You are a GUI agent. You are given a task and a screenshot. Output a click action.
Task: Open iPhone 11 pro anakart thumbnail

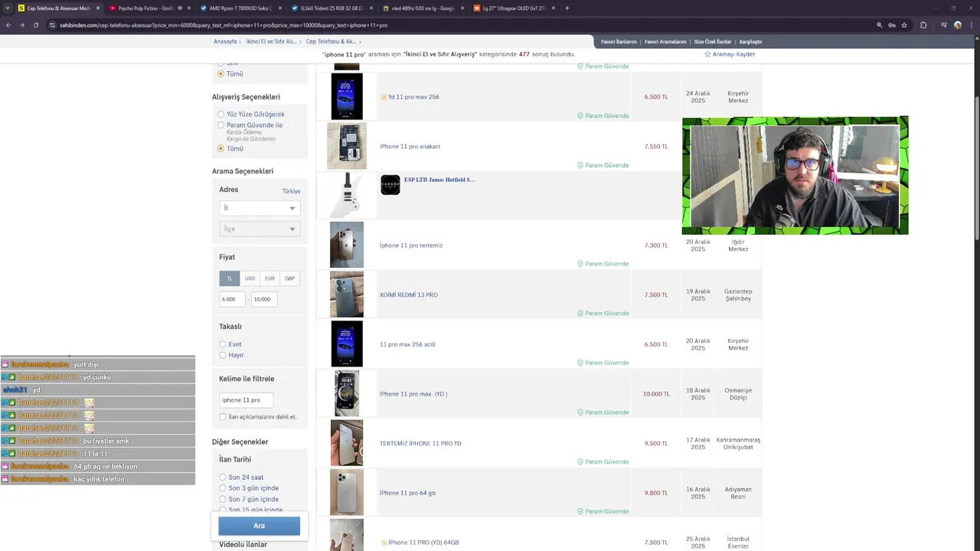(x=347, y=146)
